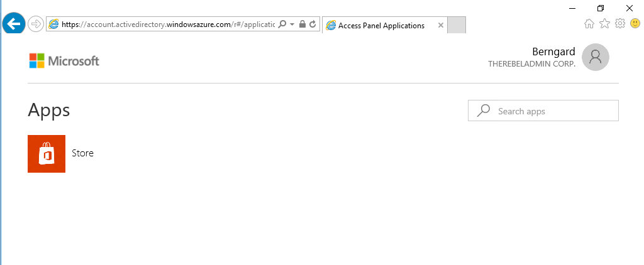Open a new blank tab
Screen dimensions: 644x265
tap(457, 26)
